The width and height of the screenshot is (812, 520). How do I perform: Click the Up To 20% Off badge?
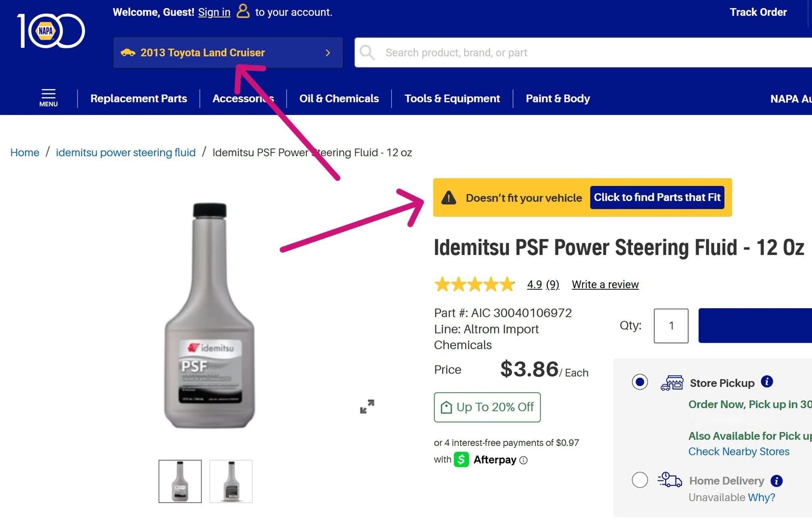pyautogui.click(x=487, y=407)
